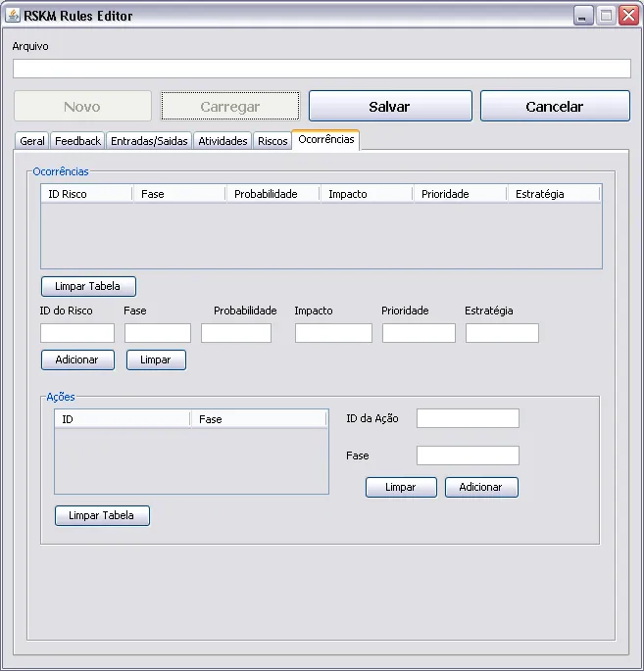This screenshot has width=644, height=671.
Task: Click the Cancelar button
Action: (x=555, y=106)
